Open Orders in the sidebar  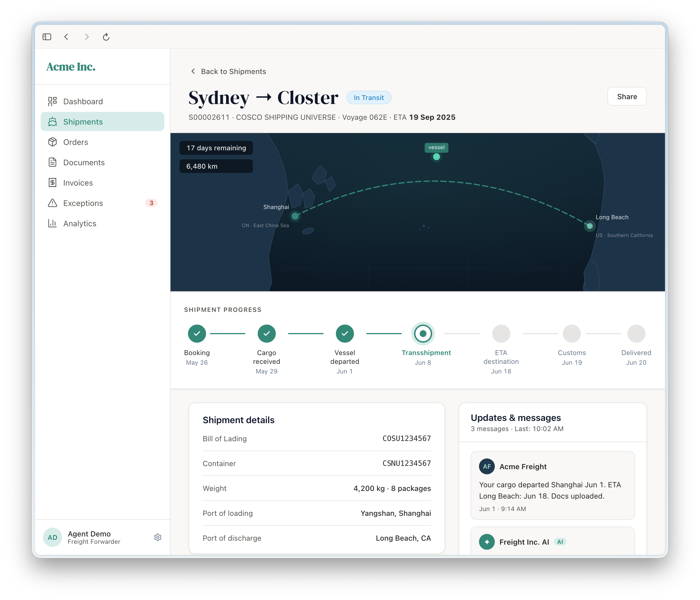click(102, 142)
